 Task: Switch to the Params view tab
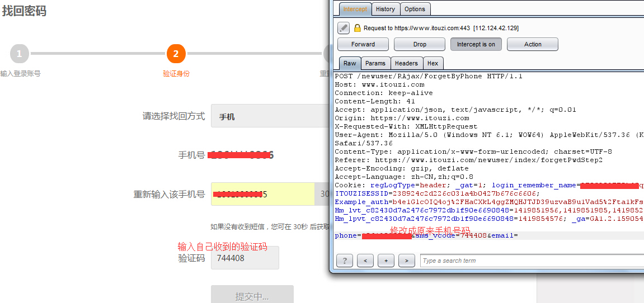coord(375,63)
